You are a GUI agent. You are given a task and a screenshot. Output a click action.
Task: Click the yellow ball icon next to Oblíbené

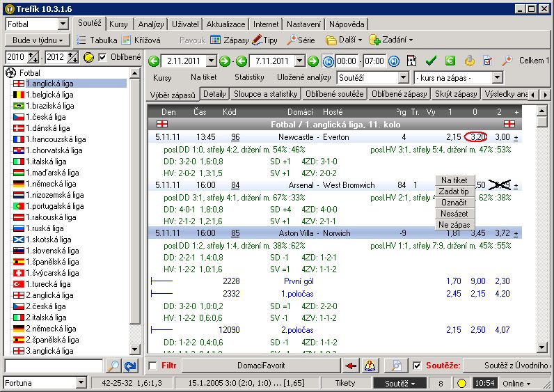(x=88, y=57)
